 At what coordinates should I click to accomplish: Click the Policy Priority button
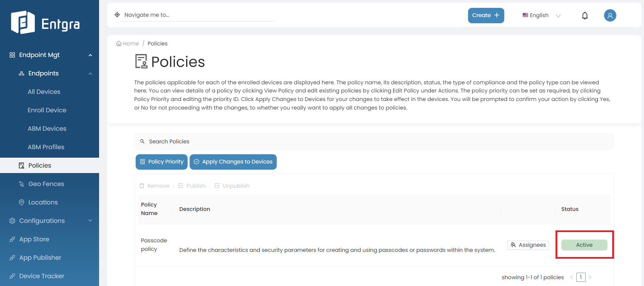pos(162,162)
